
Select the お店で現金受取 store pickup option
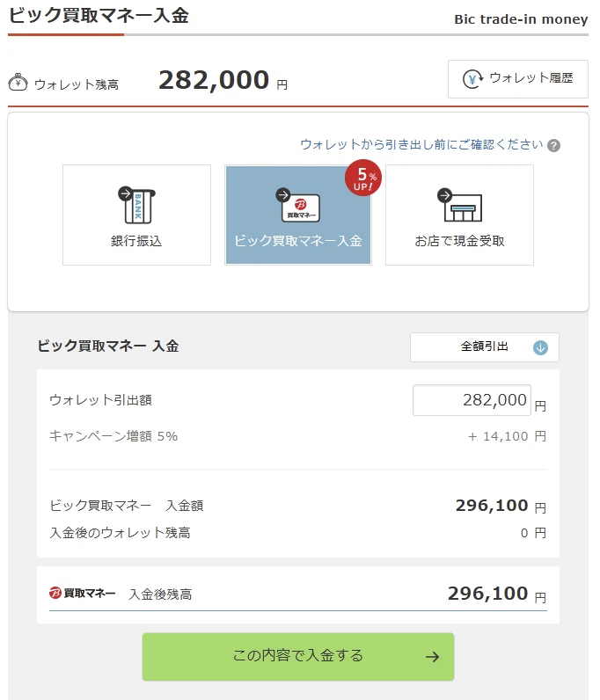[x=459, y=215]
